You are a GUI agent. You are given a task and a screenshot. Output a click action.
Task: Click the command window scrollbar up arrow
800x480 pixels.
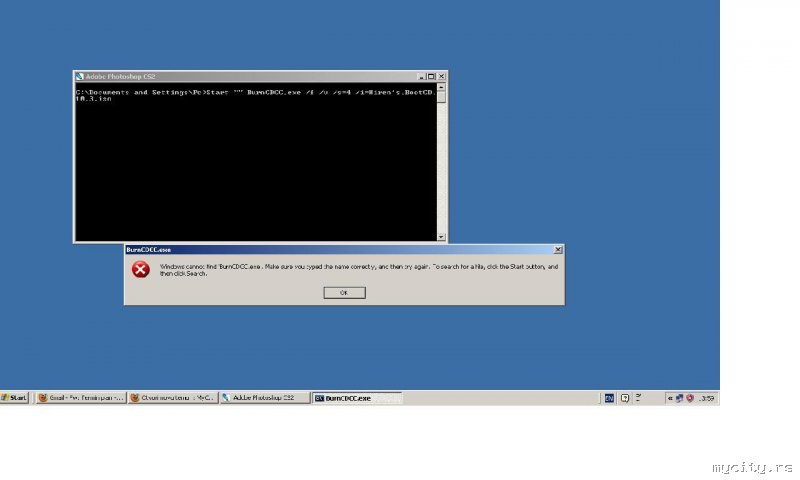pyautogui.click(x=441, y=87)
